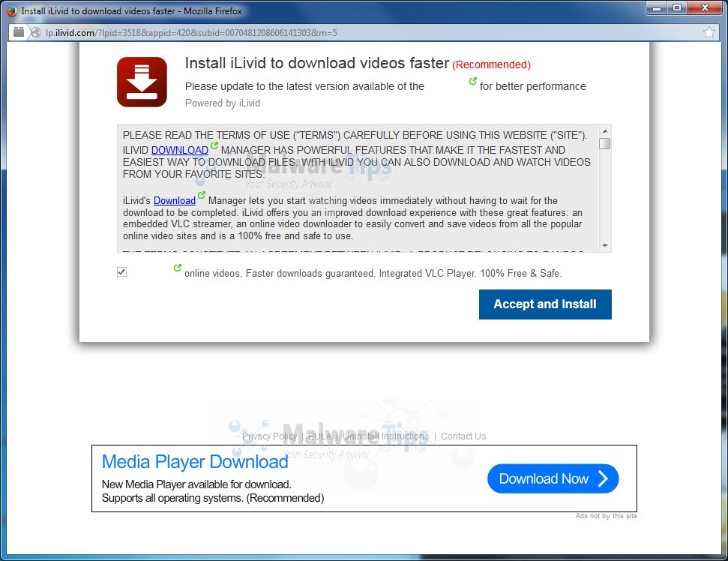Image resolution: width=728 pixels, height=561 pixels.
Task: Click the Media Player Download ad headline
Action: click(195, 461)
